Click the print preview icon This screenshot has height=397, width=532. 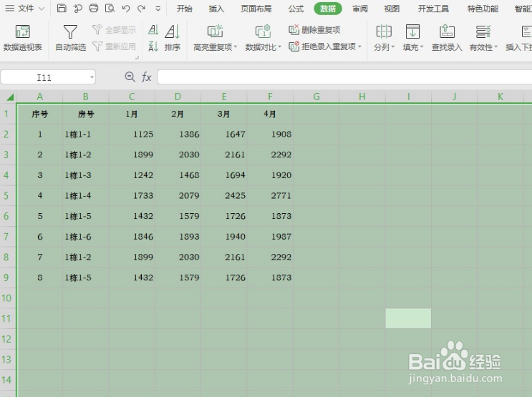[x=110, y=8]
